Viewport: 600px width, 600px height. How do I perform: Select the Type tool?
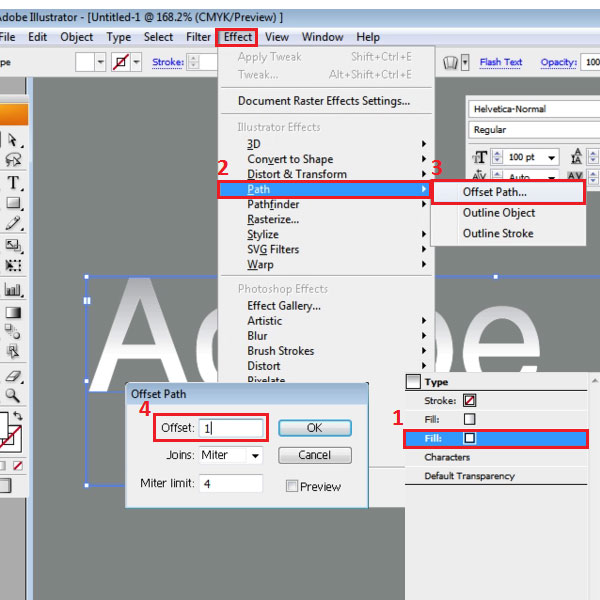point(13,183)
